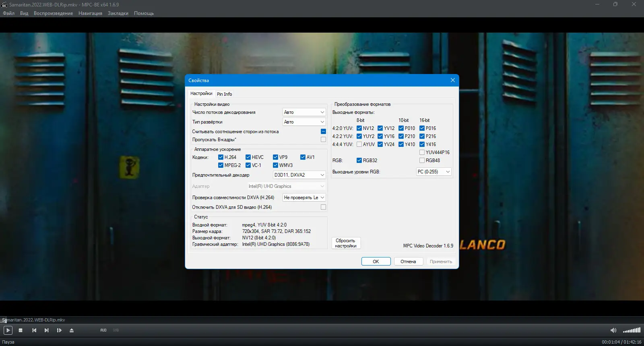Enable YUV444P16 output format
644x346 pixels.
[422, 152]
